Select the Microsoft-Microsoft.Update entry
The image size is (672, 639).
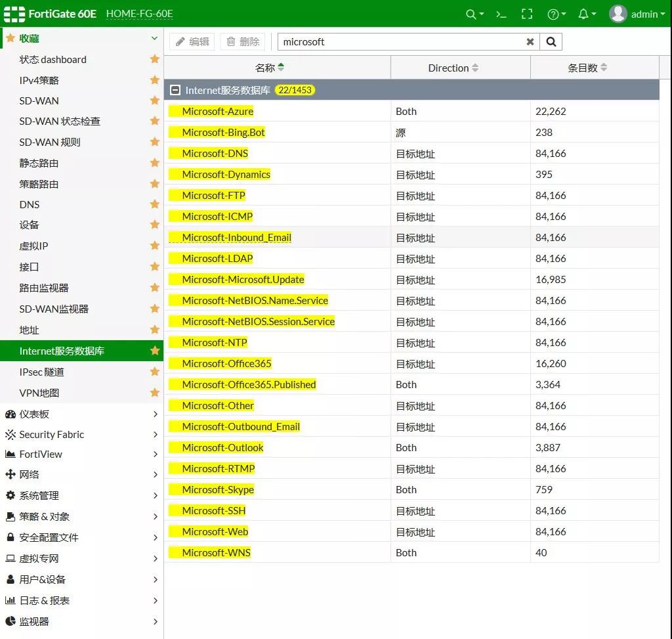click(411, 279)
